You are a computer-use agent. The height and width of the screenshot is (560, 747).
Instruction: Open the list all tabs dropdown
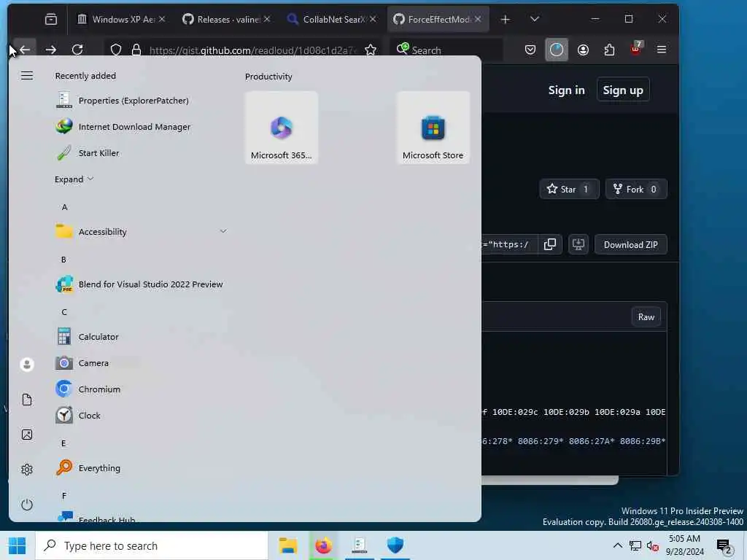tap(535, 19)
